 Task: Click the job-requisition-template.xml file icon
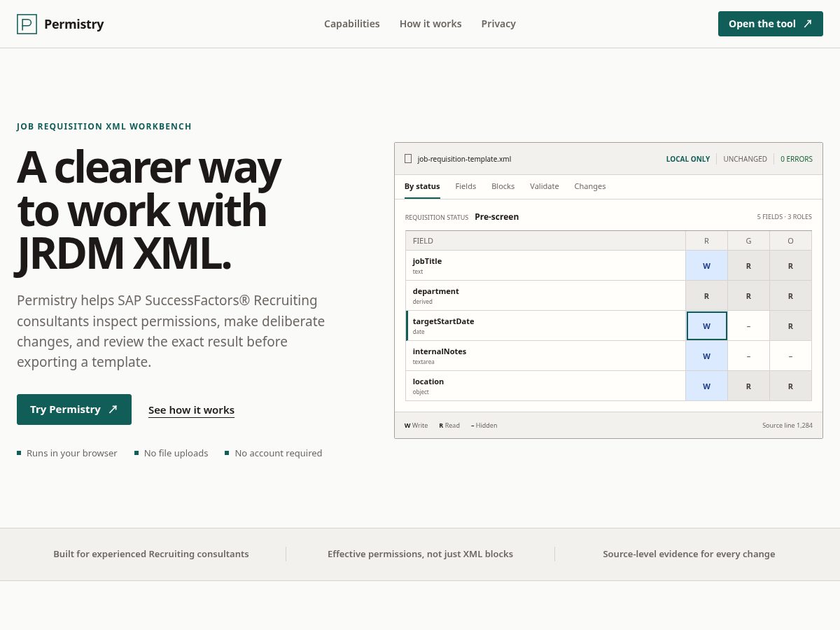pyautogui.click(x=408, y=159)
